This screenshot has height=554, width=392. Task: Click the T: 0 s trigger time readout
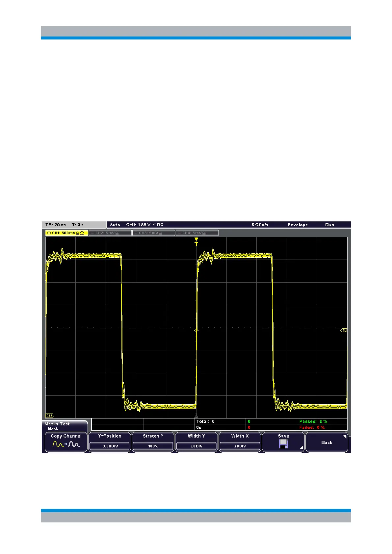(78, 225)
